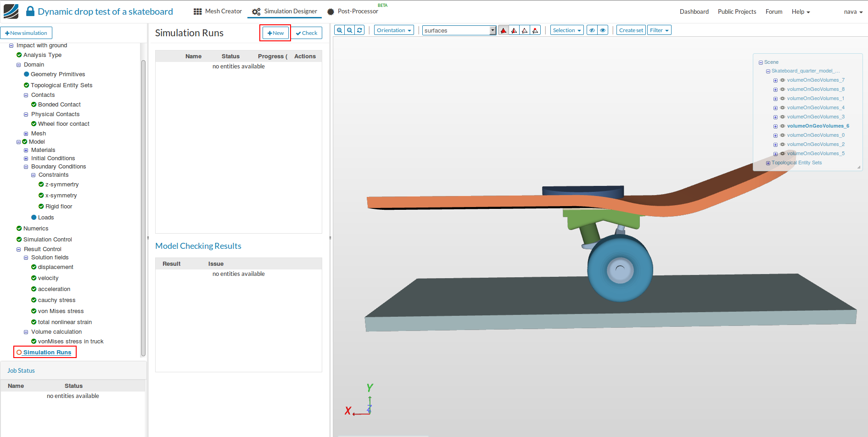The height and width of the screenshot is (437, 868).
Task: Open the Mesh Creator tab
Action: click(218, 11)
